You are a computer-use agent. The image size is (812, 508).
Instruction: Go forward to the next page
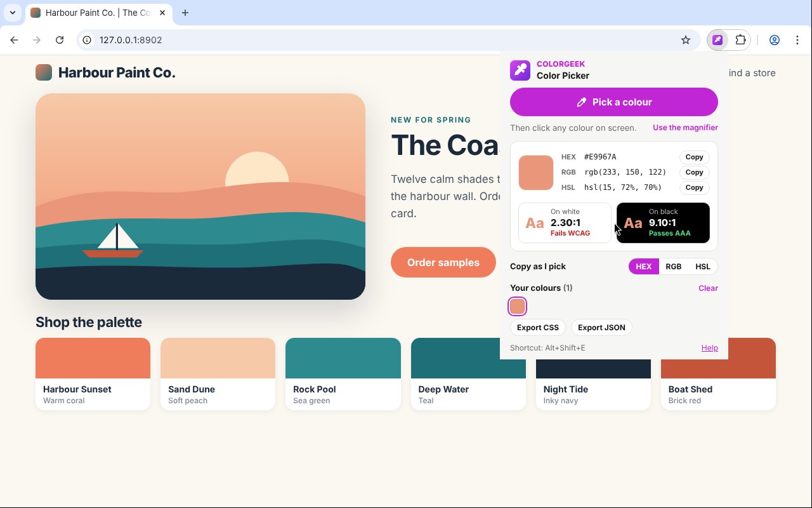pos(37,40)
